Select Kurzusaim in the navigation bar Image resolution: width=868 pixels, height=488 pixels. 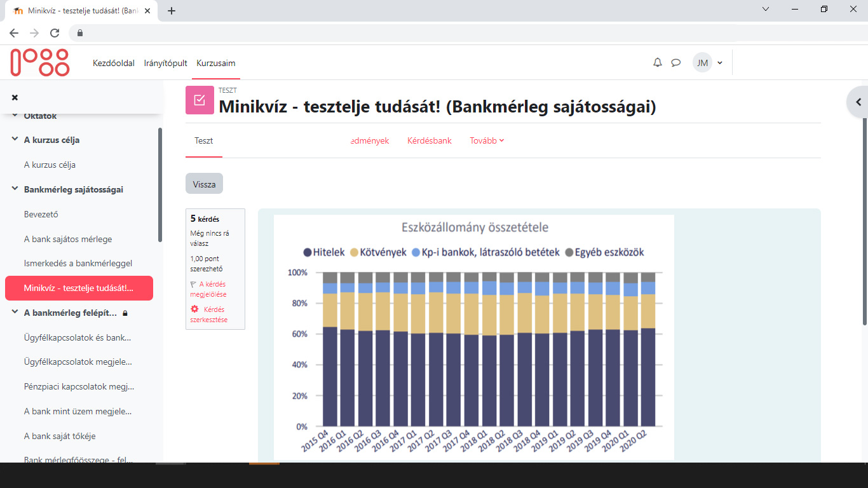pos(216,63)
